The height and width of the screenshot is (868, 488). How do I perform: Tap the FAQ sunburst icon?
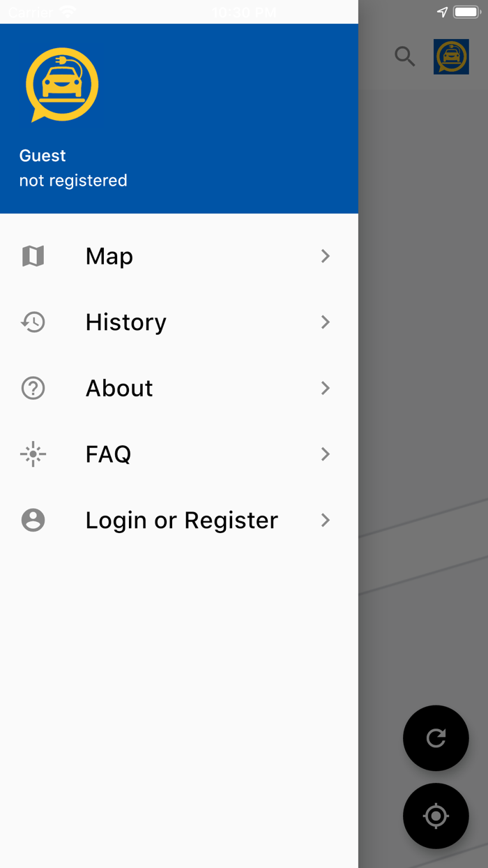[33, 454]
